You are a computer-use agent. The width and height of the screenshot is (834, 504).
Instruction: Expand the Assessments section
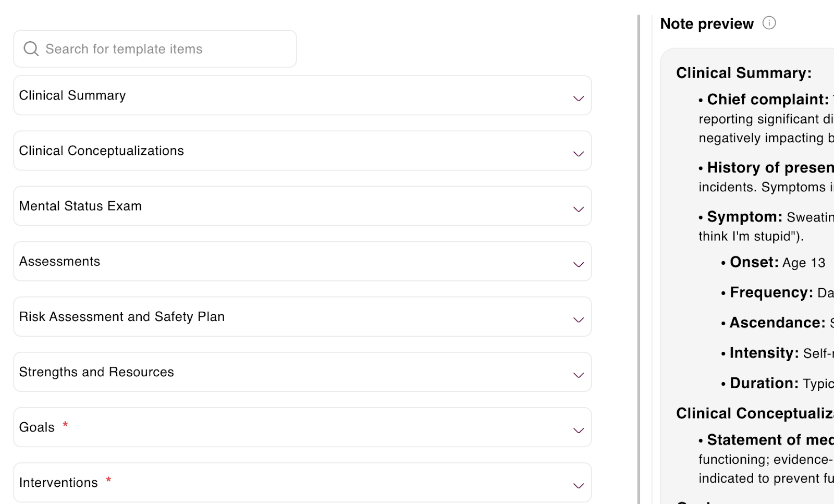point(578,264)
